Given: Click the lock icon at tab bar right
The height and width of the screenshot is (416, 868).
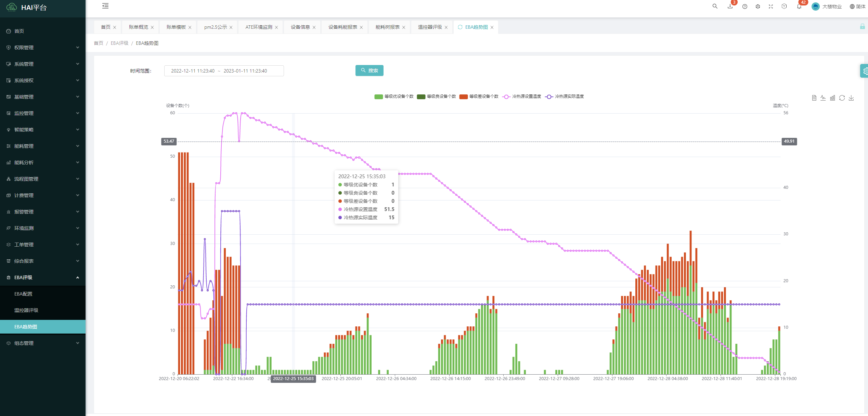Looking at the screenshot, I should 863,26.
